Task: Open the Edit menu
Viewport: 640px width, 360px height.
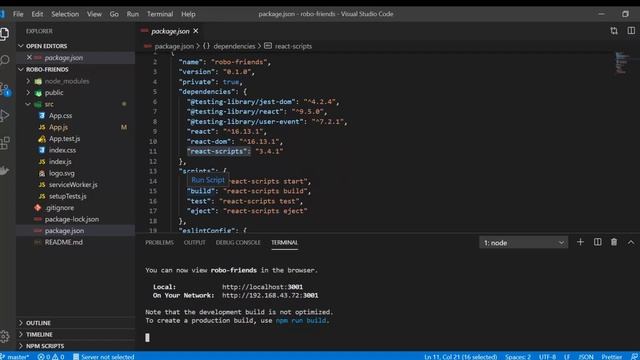Action: point(37,14)
